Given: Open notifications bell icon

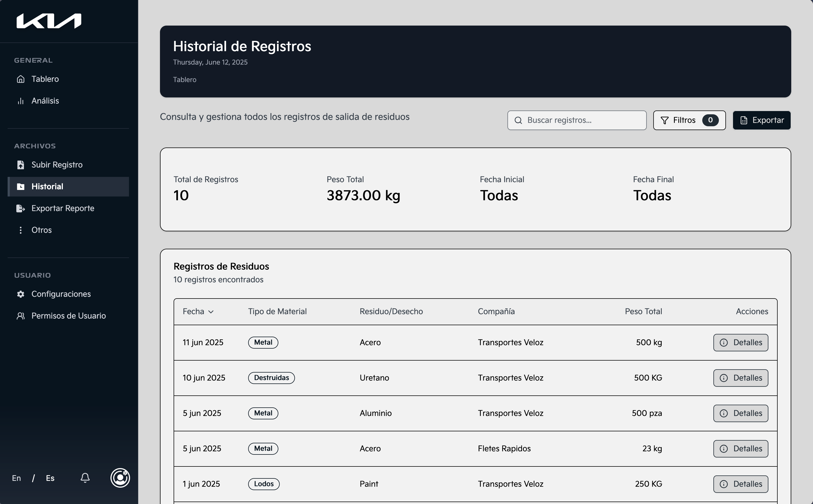Looking at the screenshot, I should [85, 478].
